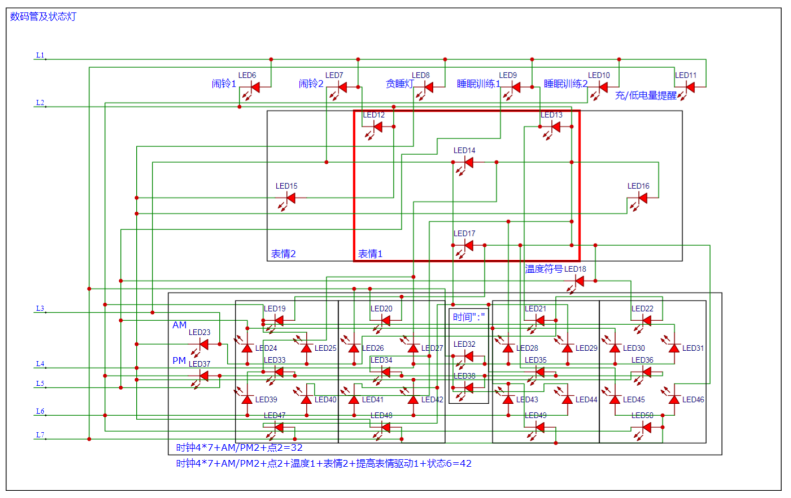Click the LED37 PM indicator diode
Viewport: 791px width, 498px height.
200,377
